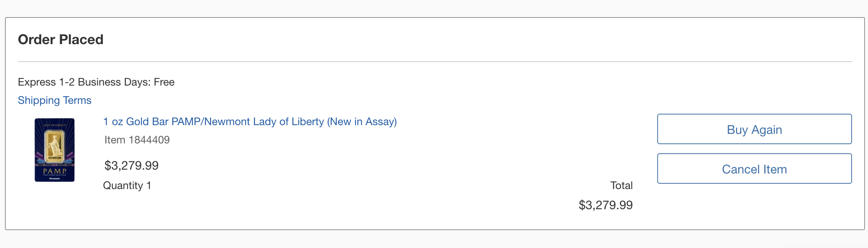Click the Quantity 1 label
Screen dimensions: 868x248
tap(127, 186)
